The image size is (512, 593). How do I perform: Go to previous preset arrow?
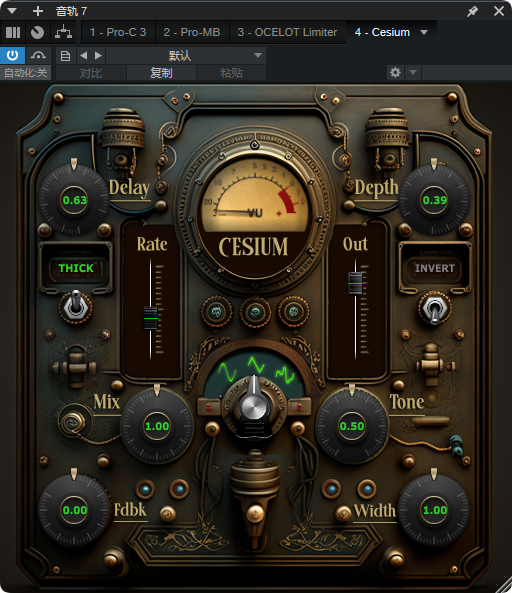coord(83,56)
